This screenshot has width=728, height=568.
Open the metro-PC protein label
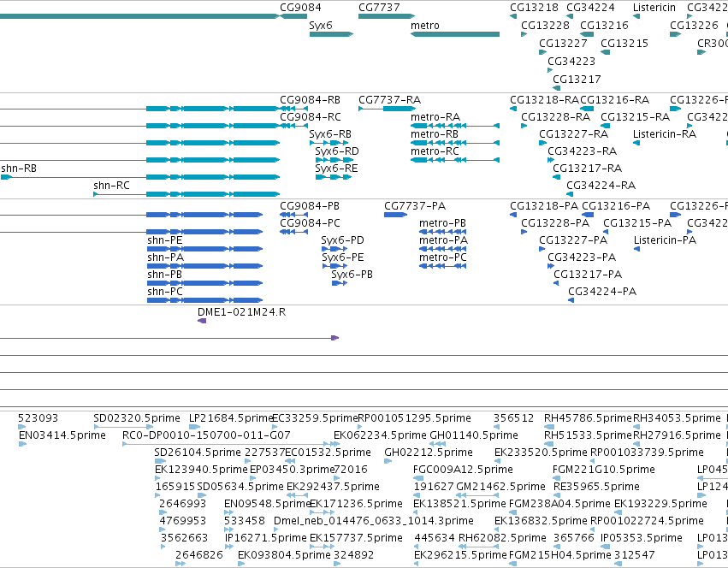coord(443,257)
